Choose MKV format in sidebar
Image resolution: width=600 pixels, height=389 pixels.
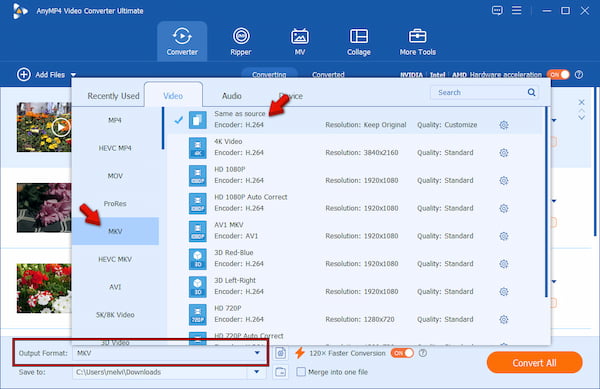(x=115, y=231)
